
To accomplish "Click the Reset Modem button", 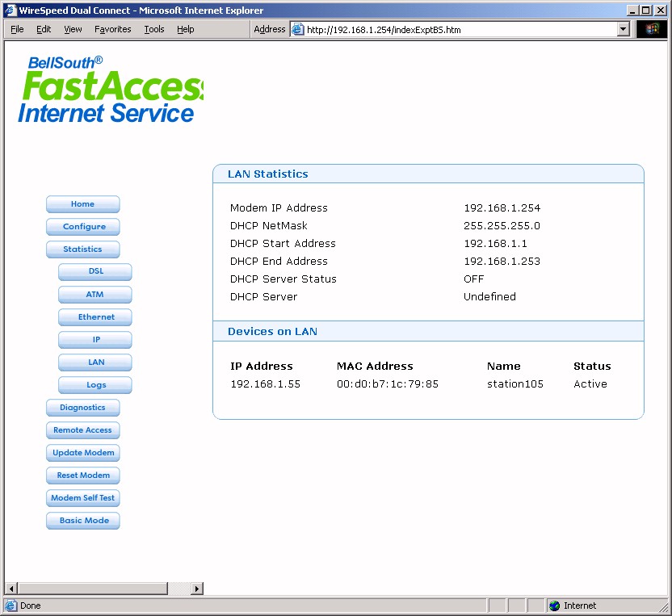I will 82,476.
